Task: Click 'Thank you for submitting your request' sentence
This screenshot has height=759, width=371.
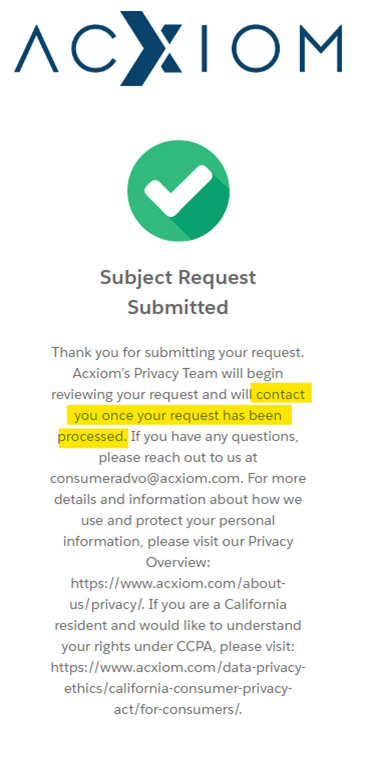Action: click(x=178, y=352)
